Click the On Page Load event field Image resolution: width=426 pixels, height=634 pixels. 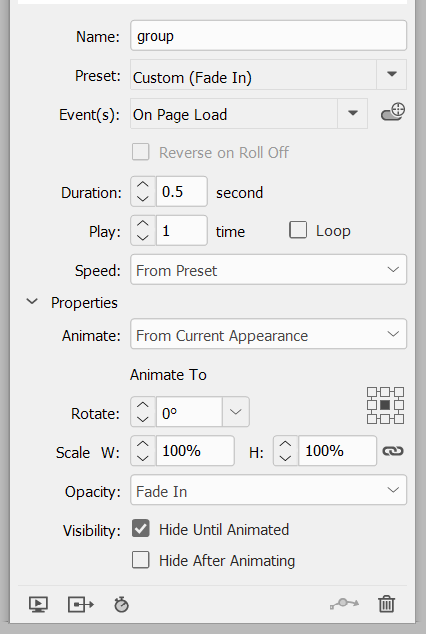[x=234, y=114]
